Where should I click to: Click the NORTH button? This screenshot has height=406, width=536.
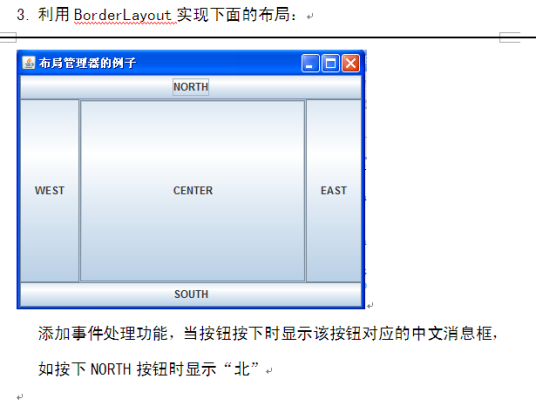point(191,87)
